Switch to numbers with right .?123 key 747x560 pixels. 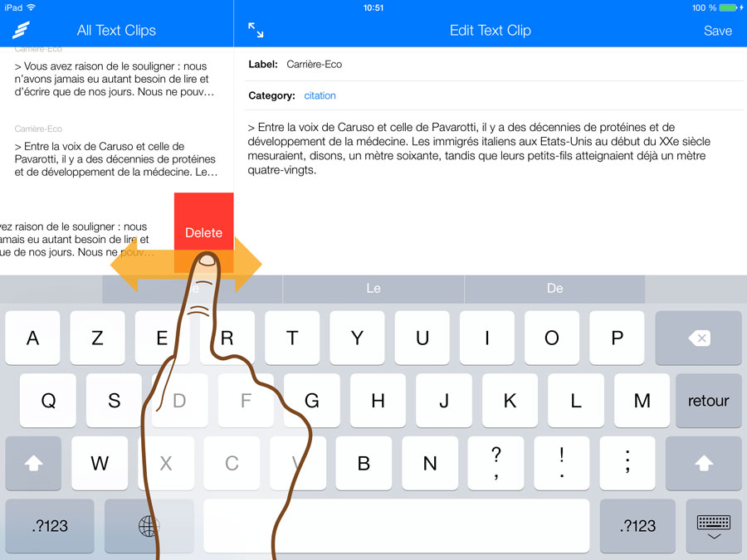637,525
